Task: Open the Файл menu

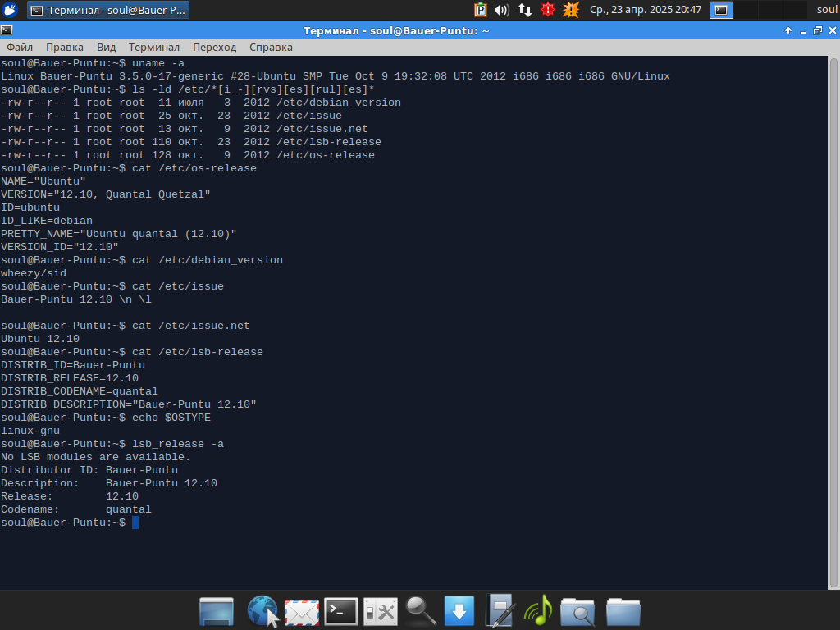Action: click(20, 47)
